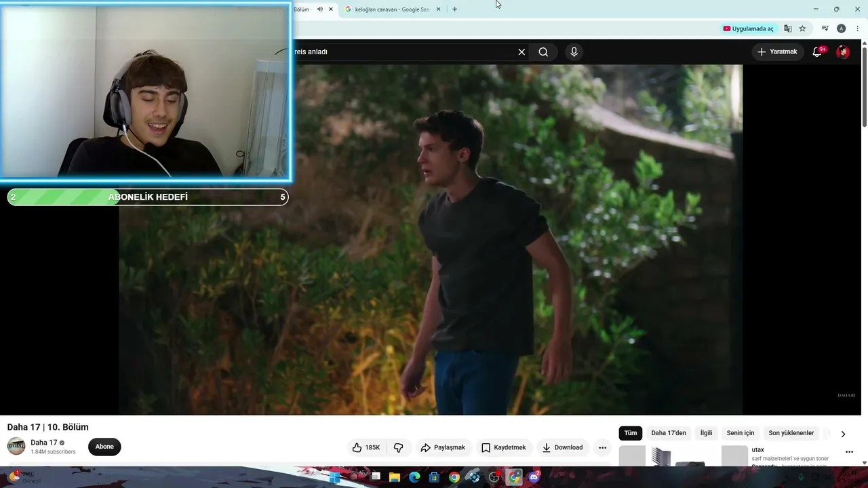This screenshot has width=868, height=488.
Task: Share the video with Paylaşmak
Action: coord(443,447)
